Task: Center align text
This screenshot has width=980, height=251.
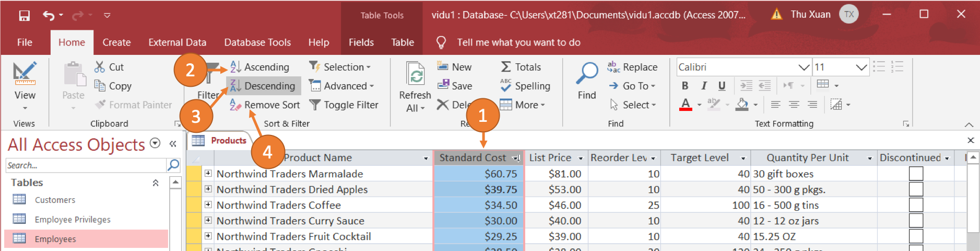Action: point(794,105)
